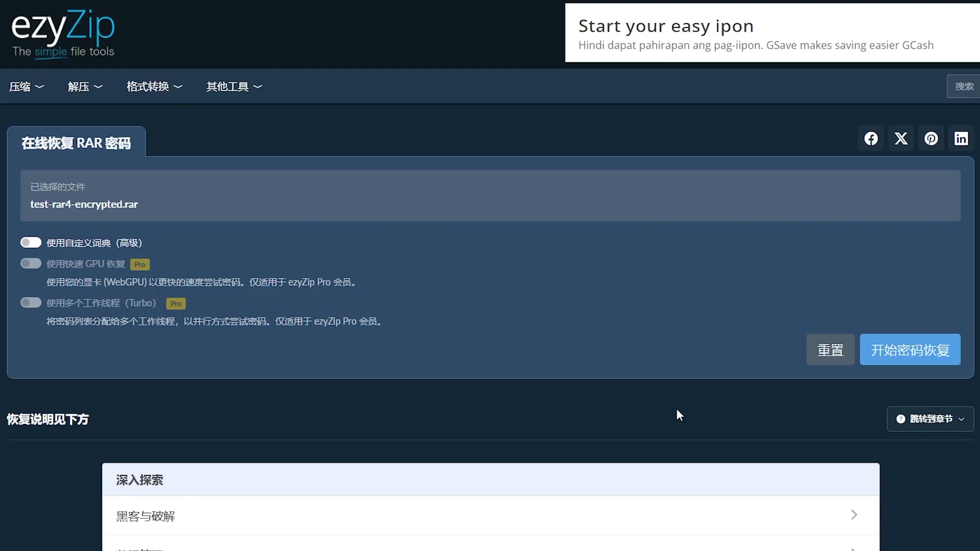Toggle 使用快速 GPU 恢复 switch
The height and width of the screenshot is (551, 980).
tap(31, 263)
